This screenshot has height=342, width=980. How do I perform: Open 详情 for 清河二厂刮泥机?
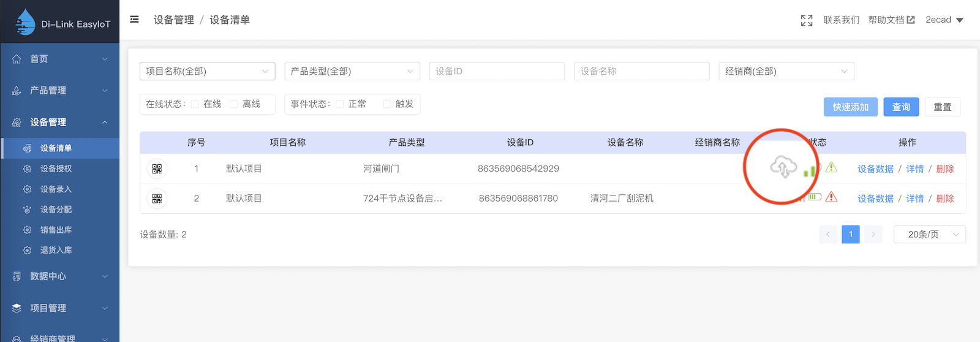coord(915,199)
